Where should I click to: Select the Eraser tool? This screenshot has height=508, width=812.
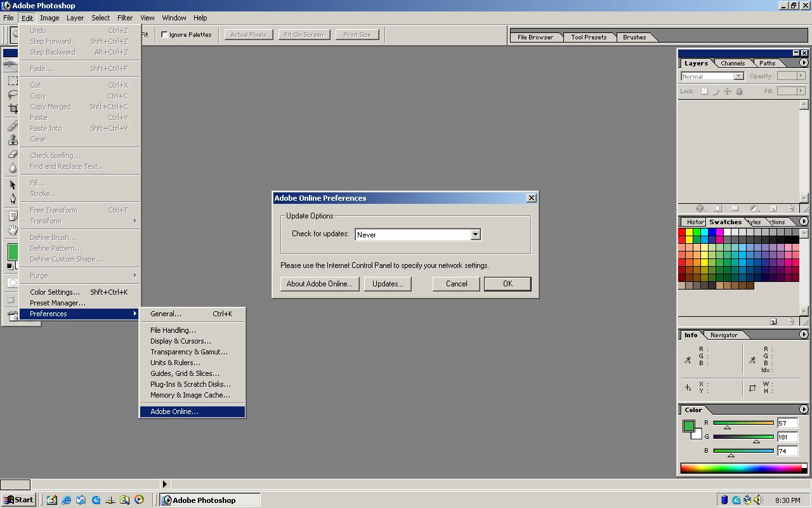click(13, 154)
